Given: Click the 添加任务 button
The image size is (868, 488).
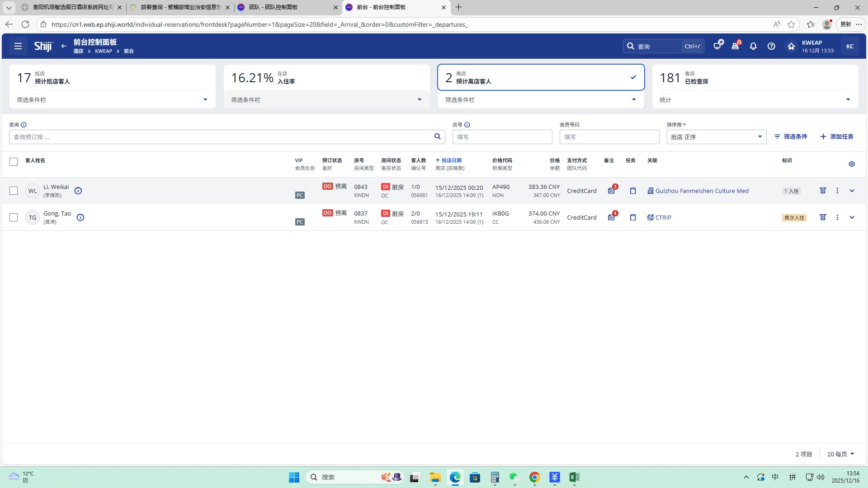Looking at the screenshot, I should pyautogui.click(x=837, y=136).
